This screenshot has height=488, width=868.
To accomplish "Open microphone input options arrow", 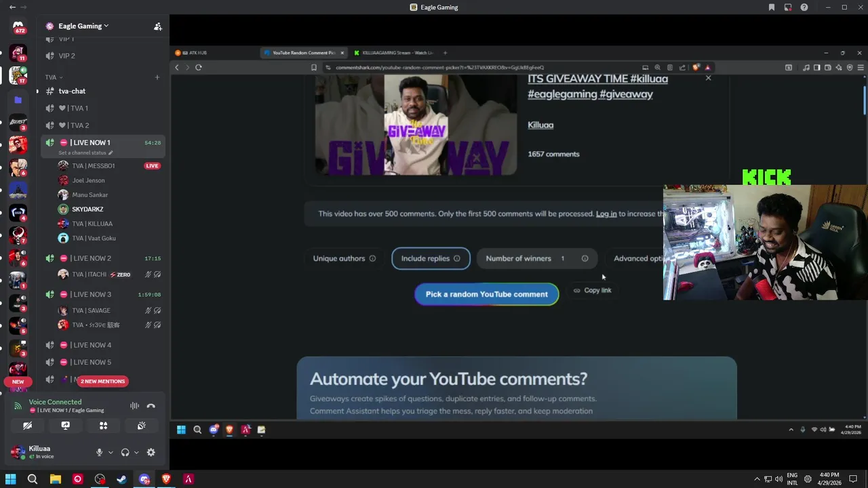I will [111, 452].
